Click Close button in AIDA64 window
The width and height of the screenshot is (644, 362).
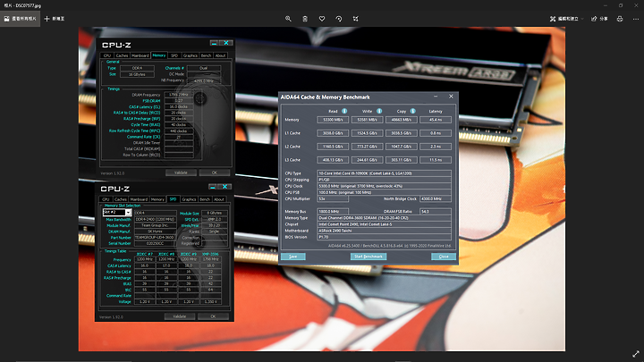point(444,257)
